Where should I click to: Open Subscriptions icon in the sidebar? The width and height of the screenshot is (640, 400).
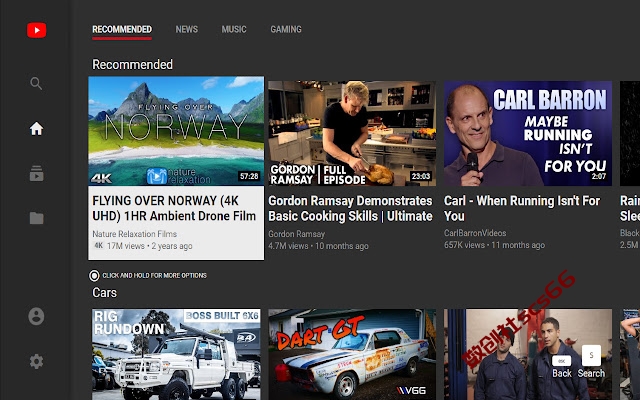pyautogui.click(x=36, y=173)
